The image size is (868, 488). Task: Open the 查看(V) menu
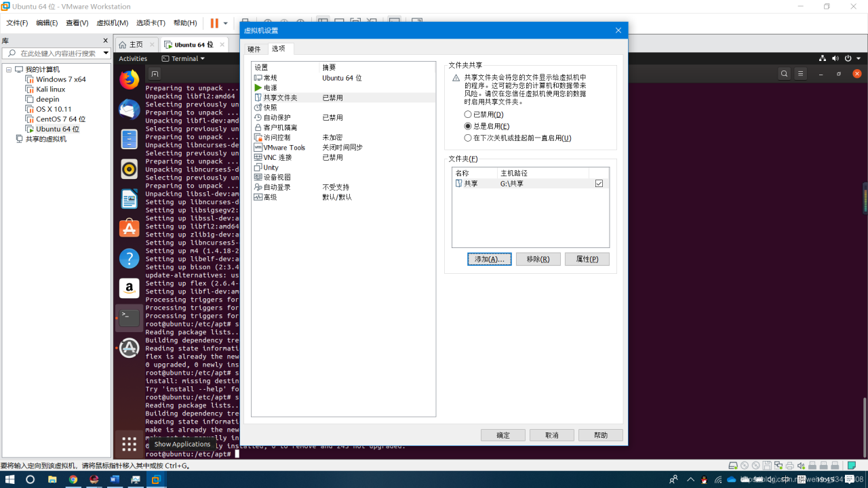[77, 23]
